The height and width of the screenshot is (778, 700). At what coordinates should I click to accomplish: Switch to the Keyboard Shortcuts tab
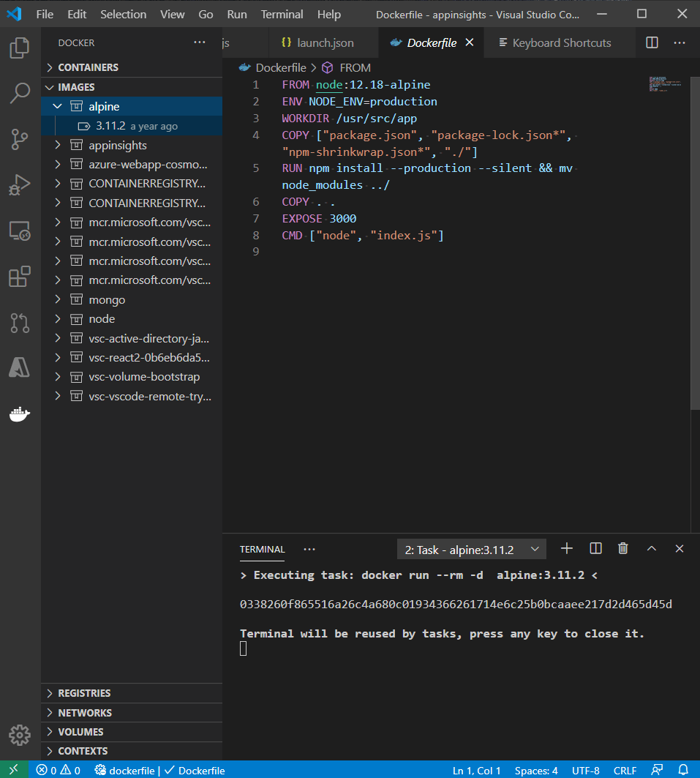(x=559, y=42)
